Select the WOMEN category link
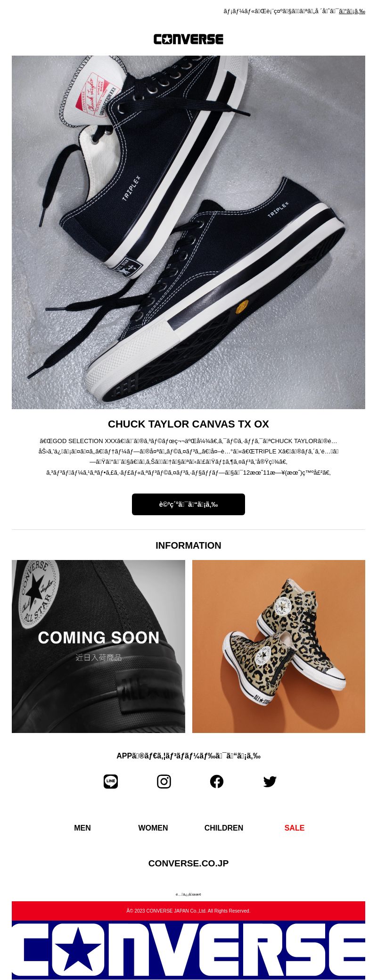 pyautogui.click(x=153, y=828)
